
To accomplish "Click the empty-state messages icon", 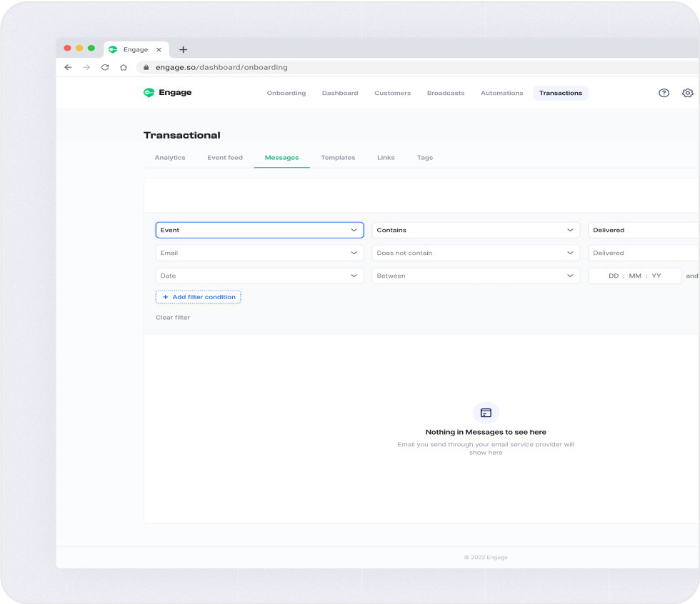I will [x=486, y=413].
